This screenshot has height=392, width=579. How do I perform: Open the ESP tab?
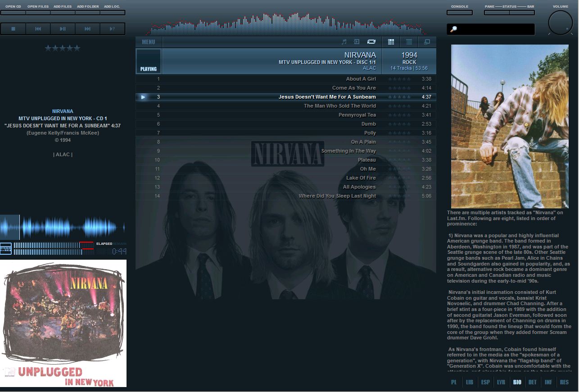[485, 382]
